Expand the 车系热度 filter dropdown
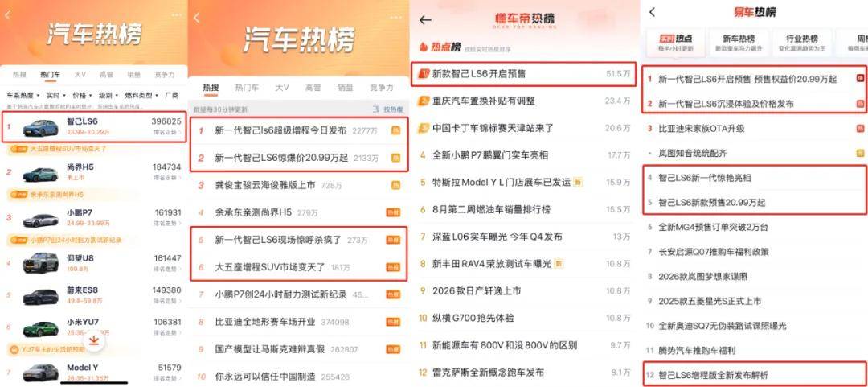Screen dimensions: 868x387 pyautogui.click(x=22, y=95)
